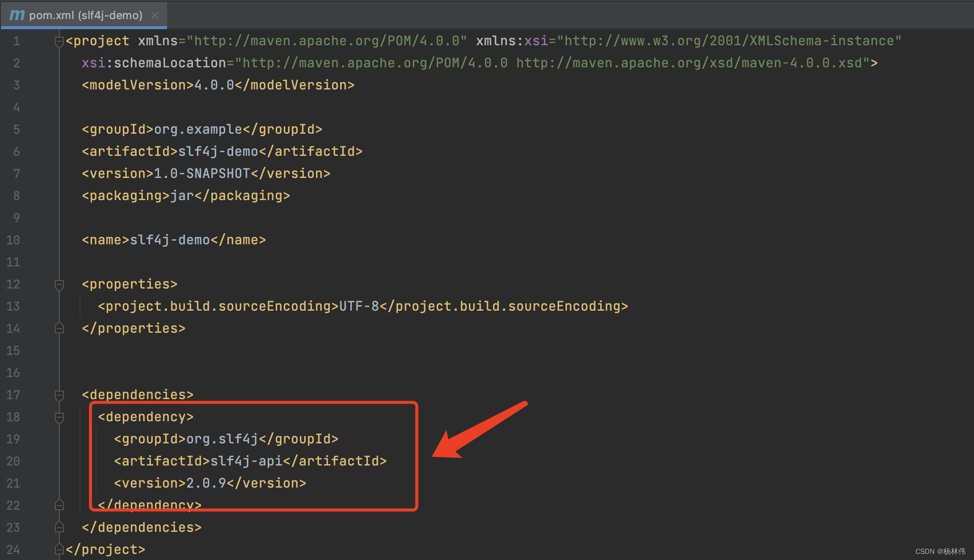Place cursor in version 2.0.9 text
Image resolution: width=974 pixels, height=560 pixels.
(206, 484)
